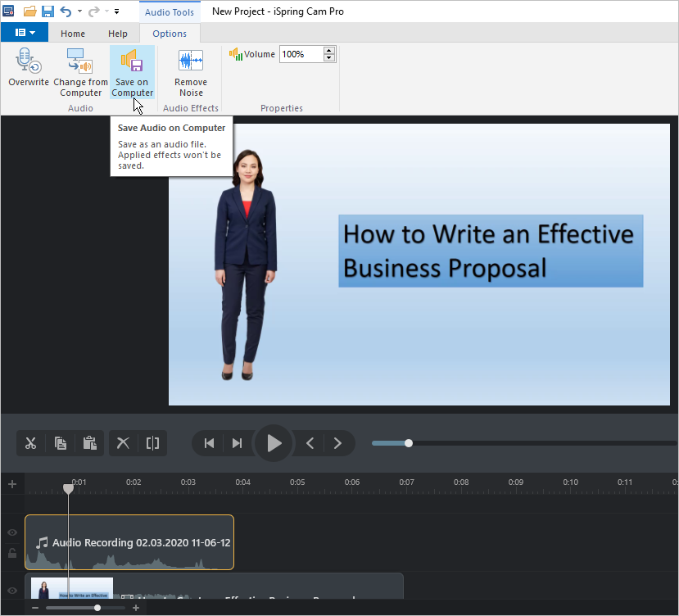679x616 pixels.
Task: Step to next frame
Action: (x=337, y=443)
